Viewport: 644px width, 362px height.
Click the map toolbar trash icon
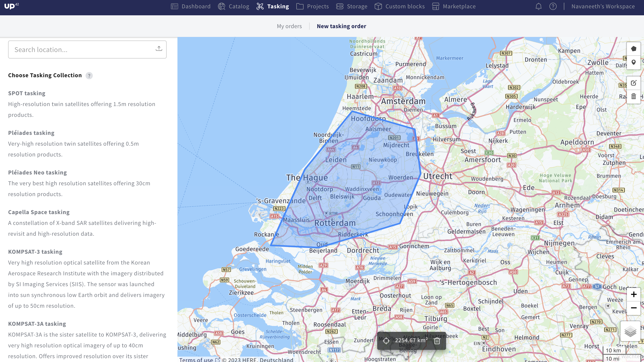633,96
